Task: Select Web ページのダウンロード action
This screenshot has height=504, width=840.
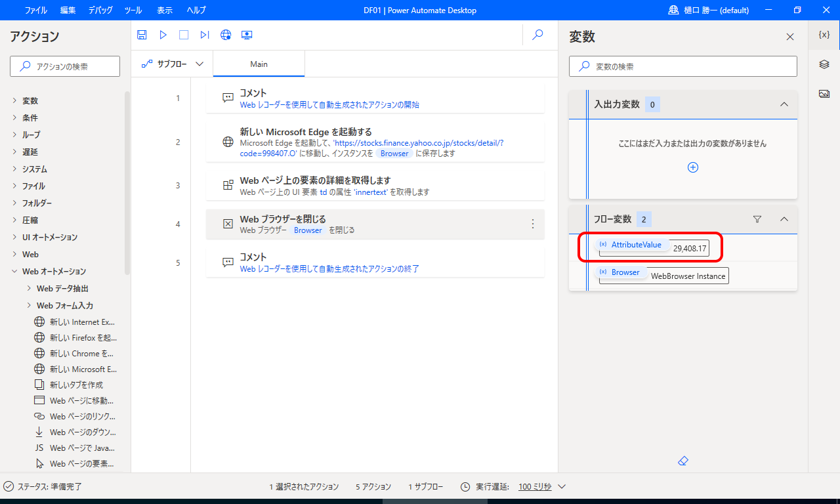Action: [x=75, y=432]
